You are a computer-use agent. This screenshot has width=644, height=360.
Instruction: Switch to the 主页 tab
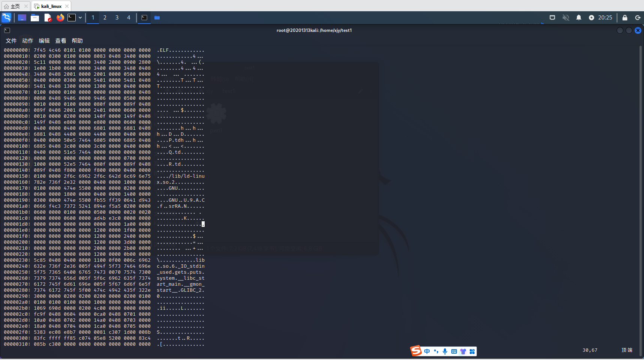point(15,6)
